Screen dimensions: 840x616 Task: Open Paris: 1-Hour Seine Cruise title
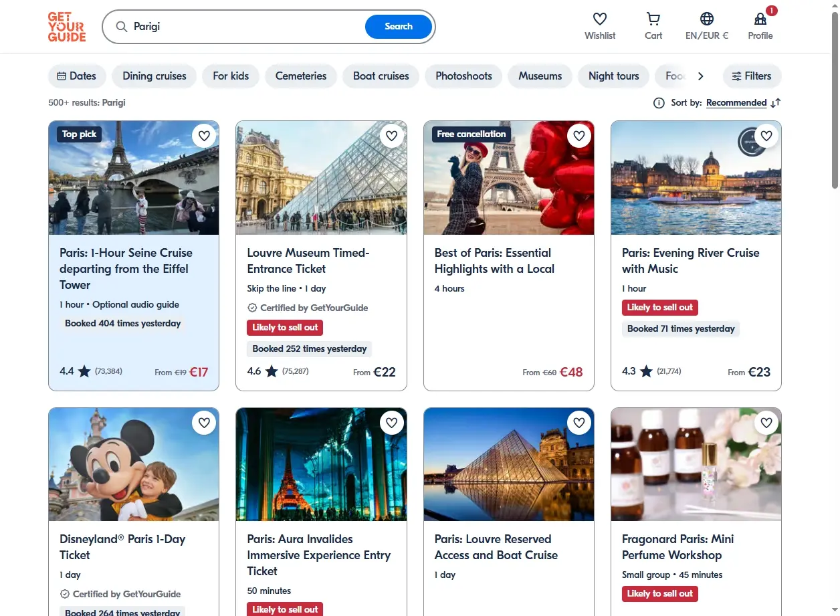(126, 269)
